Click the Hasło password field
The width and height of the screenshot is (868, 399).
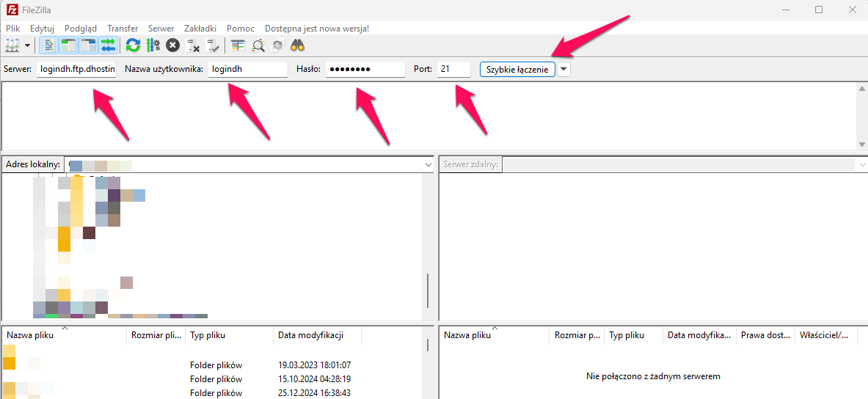point(365,69)
